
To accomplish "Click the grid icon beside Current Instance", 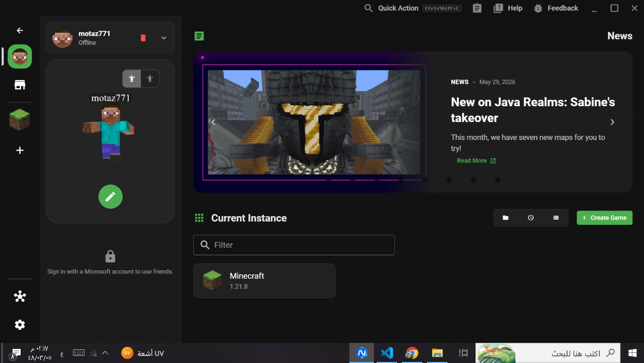I will tap(199, 218).
